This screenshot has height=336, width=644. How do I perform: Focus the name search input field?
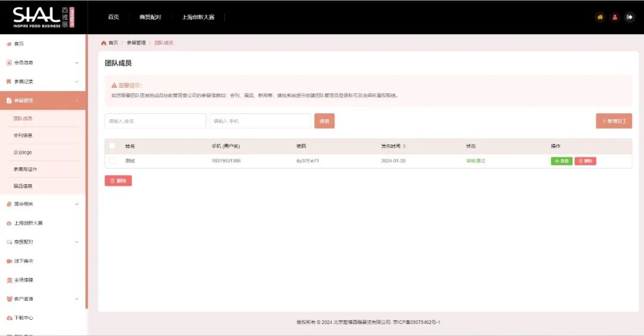coord(155,121)
